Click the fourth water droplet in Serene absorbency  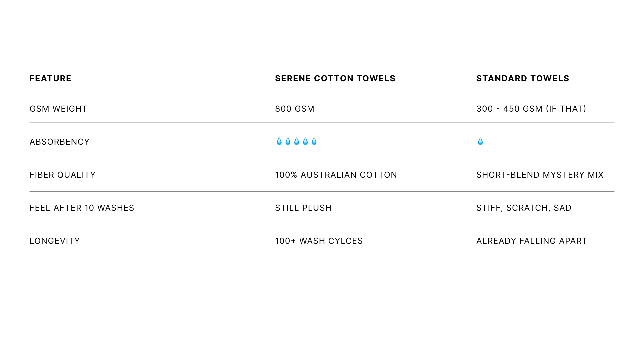[x=305, y=141]
